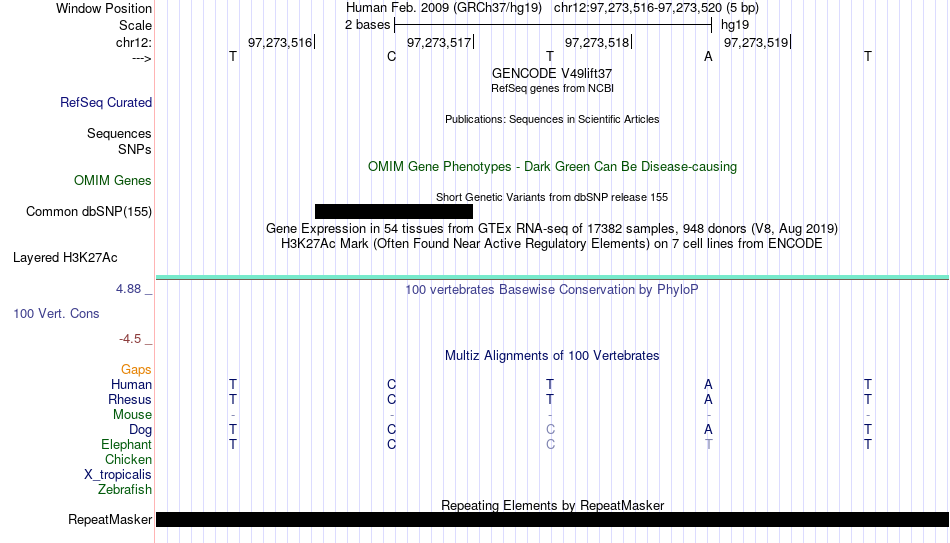Viewport: 950px width, 543px height.
Task: Click Repeating Elements by RepeatMasker title
Action: pos(552,505)
